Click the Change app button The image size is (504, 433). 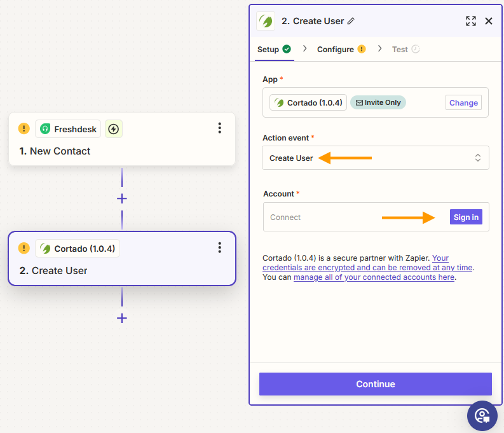[463, 102]
